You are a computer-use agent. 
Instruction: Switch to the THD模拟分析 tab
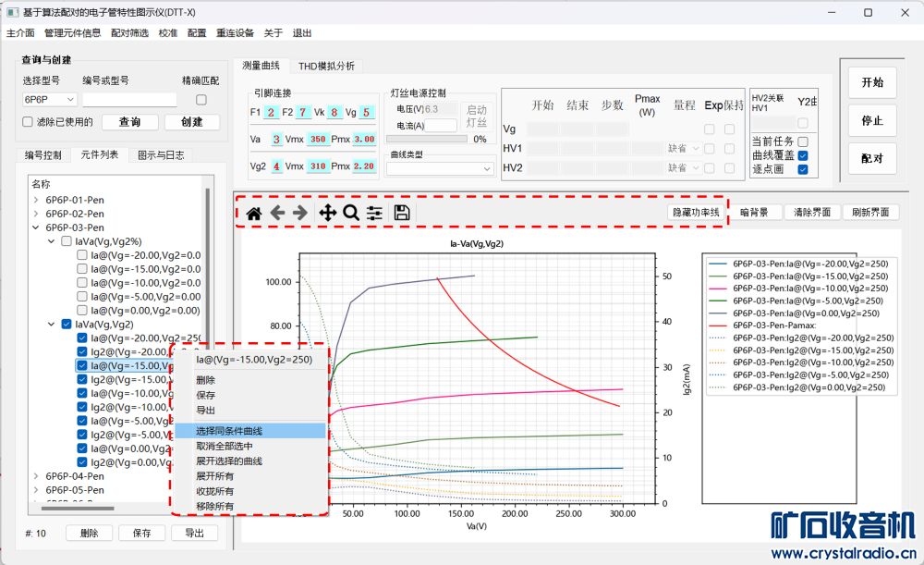[x=325, y=66]
